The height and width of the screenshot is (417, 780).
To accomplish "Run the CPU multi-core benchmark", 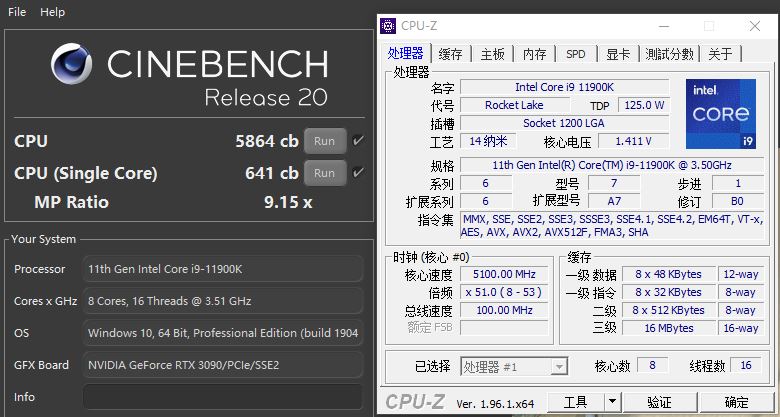I will (325, 141).
